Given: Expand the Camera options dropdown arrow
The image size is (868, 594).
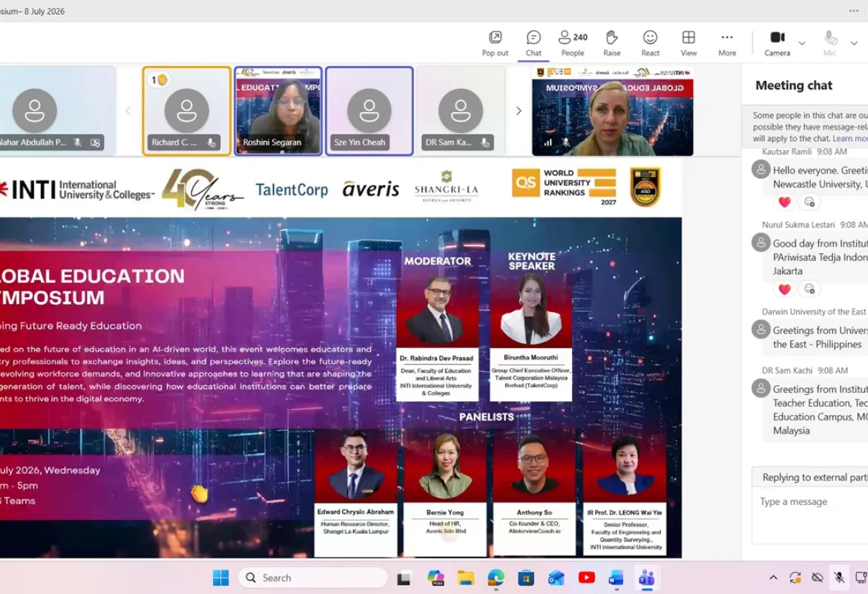Looking at the screenshot, I should (801, 42).
